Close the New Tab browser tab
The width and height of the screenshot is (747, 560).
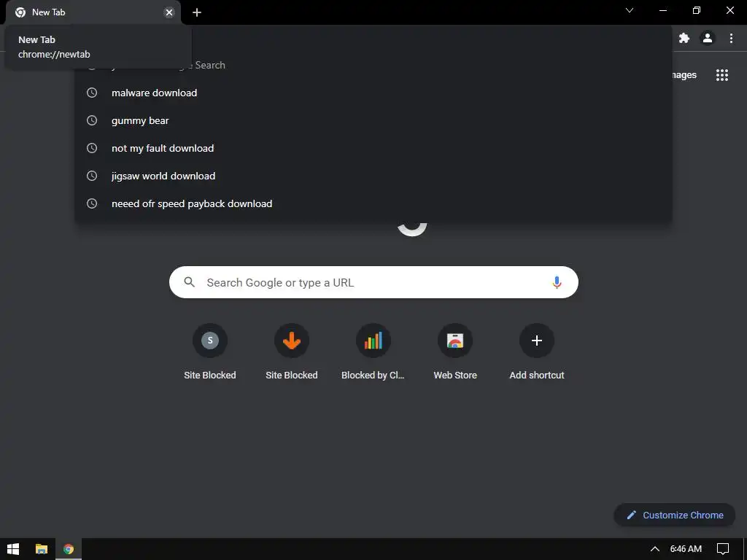coord(169,12)
